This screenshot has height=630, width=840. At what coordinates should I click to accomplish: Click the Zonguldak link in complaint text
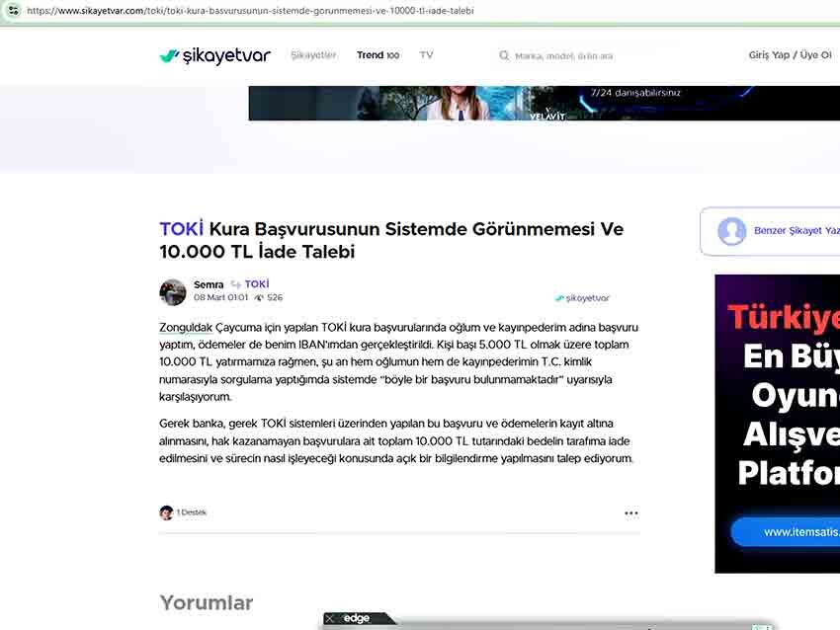coord(185,327)
